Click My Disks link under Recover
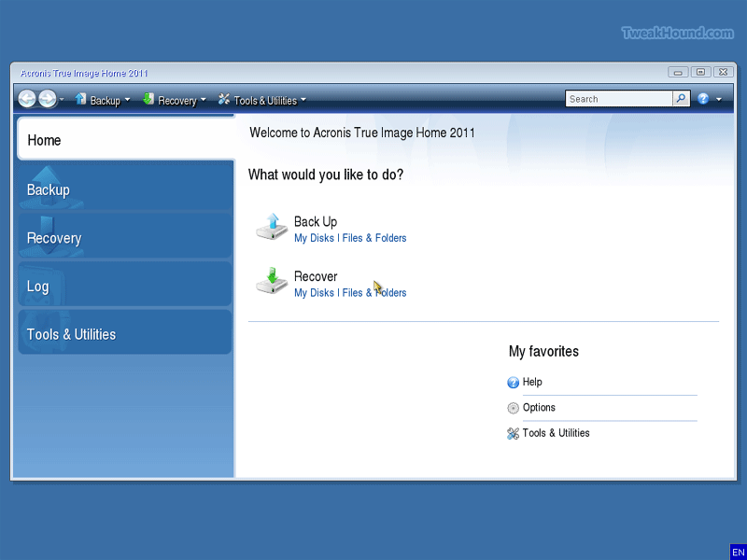Image resolution: width=747 pixels, height=560 pixels. pos(314,293)
